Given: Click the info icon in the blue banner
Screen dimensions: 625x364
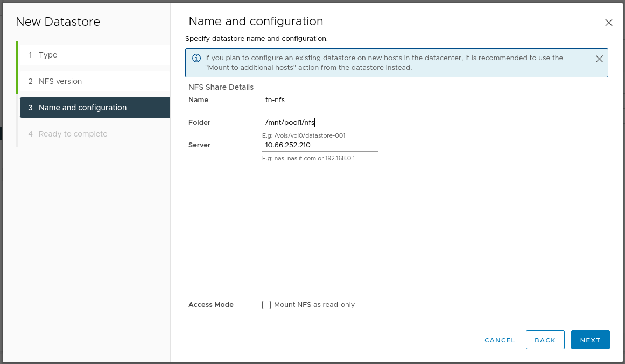Looking at the screenshot, I should [x=196, y=58].
